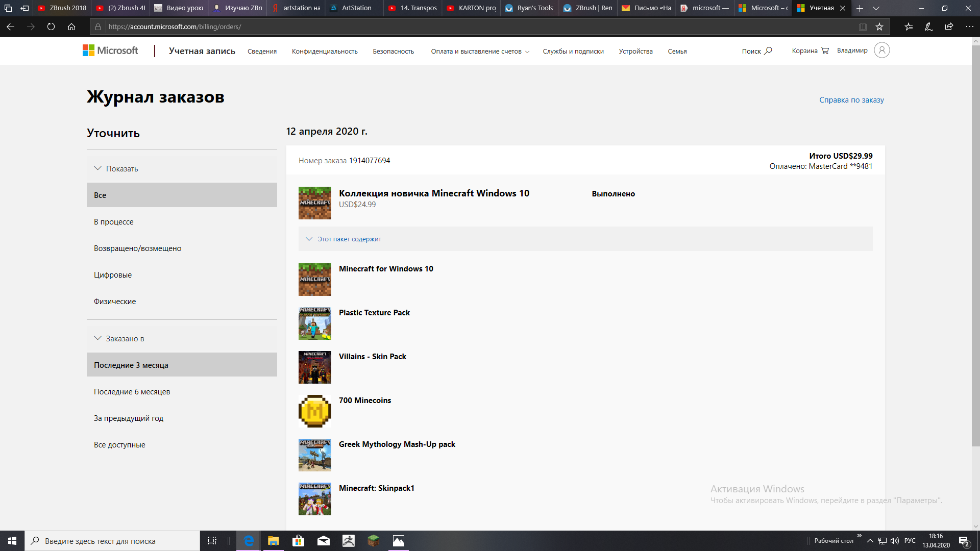Show tab previews chevron icon
The height and width of the screenshot is (551, 980).
[x=876, y=8]
